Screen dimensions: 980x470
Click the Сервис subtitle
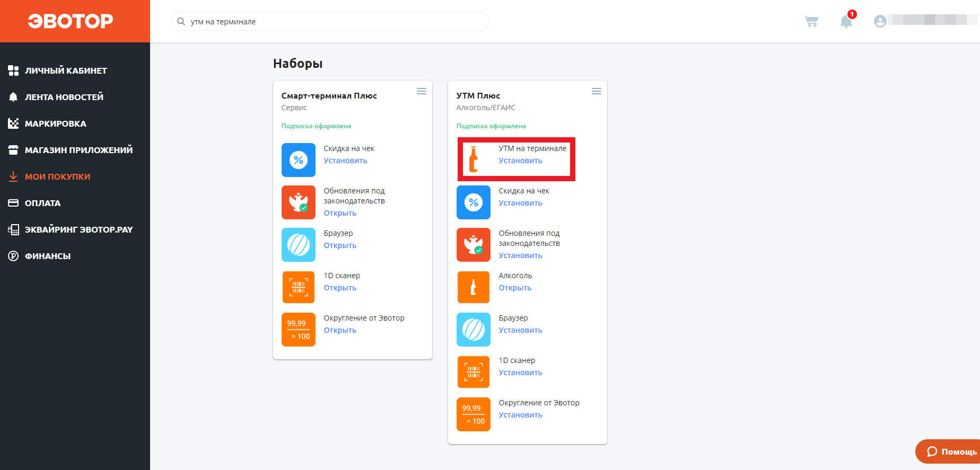point(294,108)
